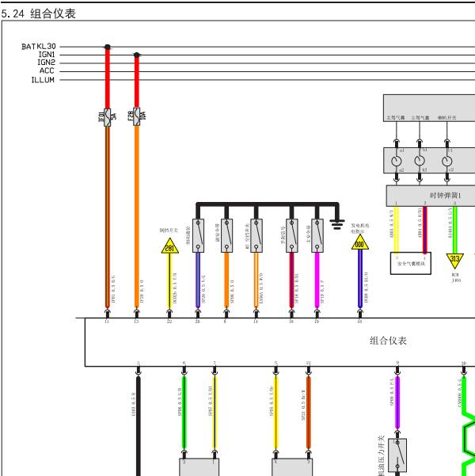Click the red-blue wire at clock spring pin 2

[425, 230]
